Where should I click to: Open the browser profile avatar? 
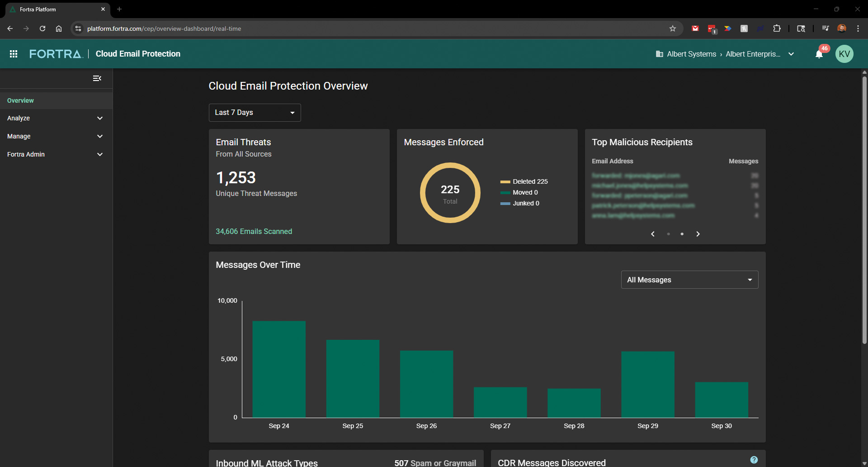(842, 28)
